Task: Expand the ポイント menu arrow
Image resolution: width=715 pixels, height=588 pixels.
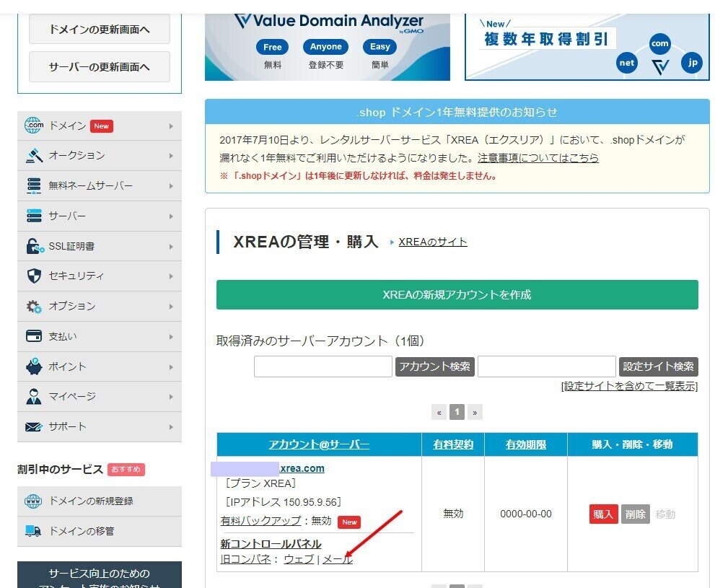Action: (x=171, y=367)
